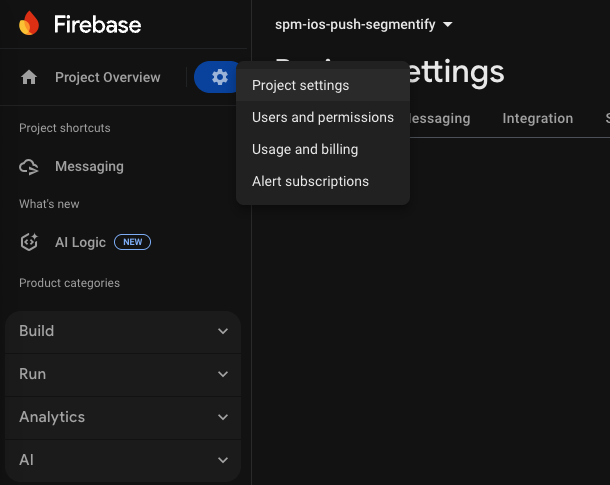Click the Firebase wordmark

97,25
